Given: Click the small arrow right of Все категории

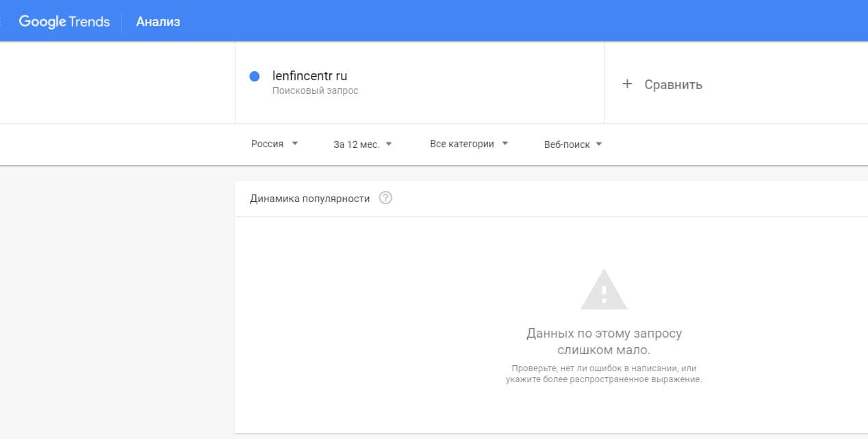Looking at the screenshot, I should click(x=505, y=144).
